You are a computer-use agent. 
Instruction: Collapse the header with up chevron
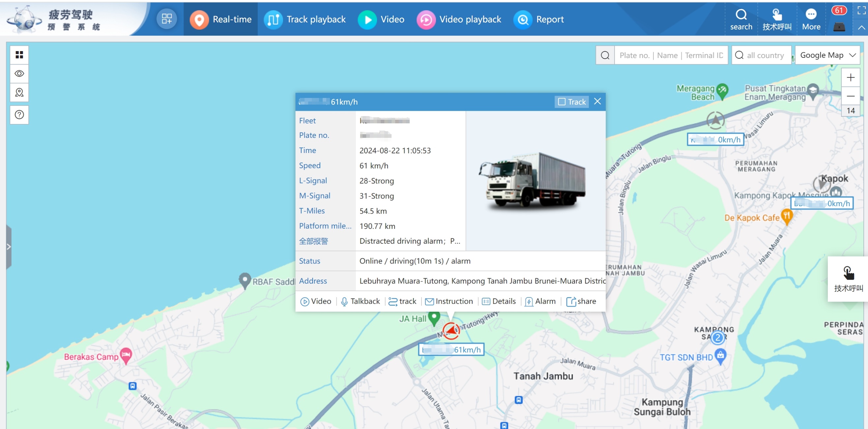(861, 28)
